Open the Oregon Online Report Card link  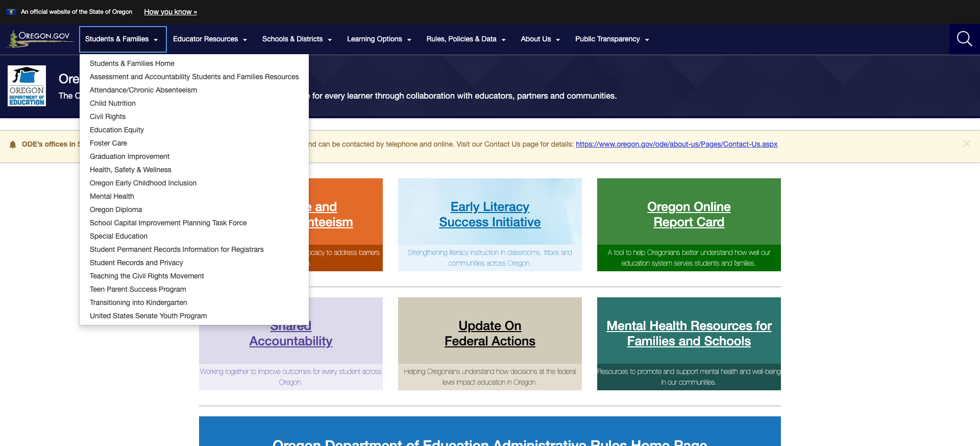[x=689, y=215]
